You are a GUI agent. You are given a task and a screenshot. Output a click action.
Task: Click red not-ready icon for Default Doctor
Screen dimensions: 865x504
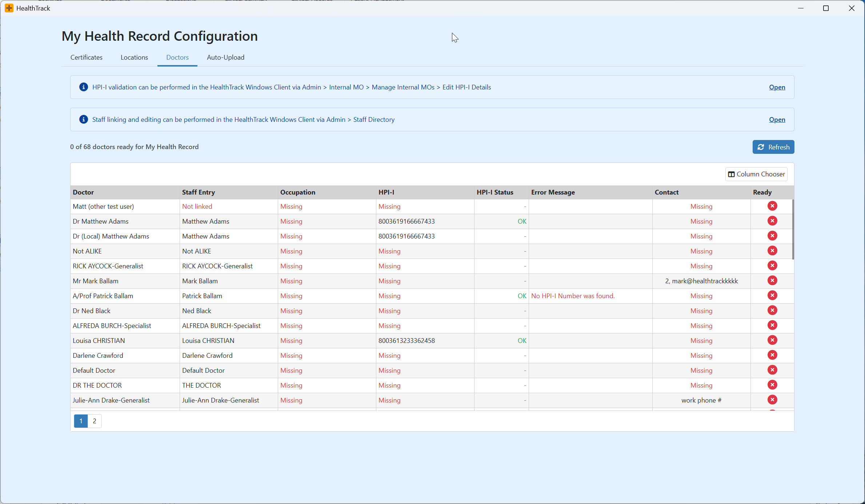[772, 370]
